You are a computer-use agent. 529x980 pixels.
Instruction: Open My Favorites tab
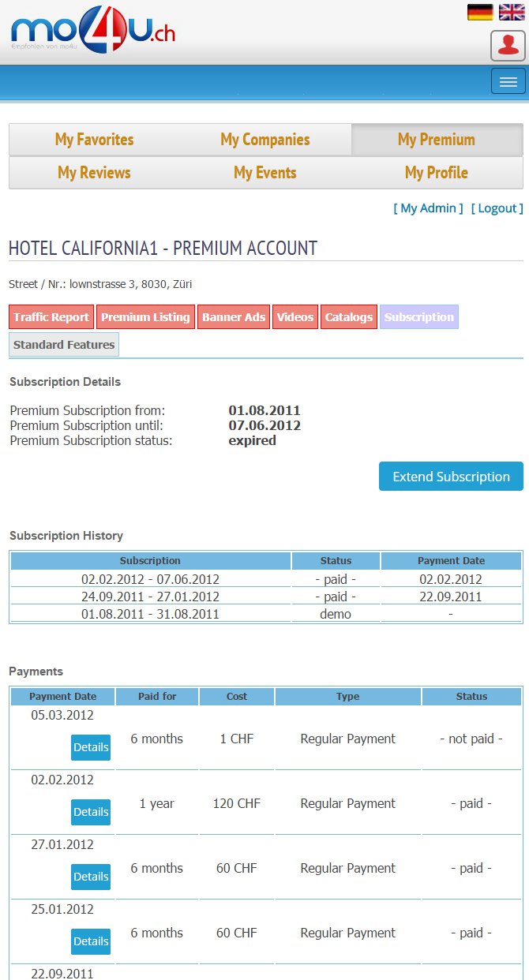pos(94,140)
